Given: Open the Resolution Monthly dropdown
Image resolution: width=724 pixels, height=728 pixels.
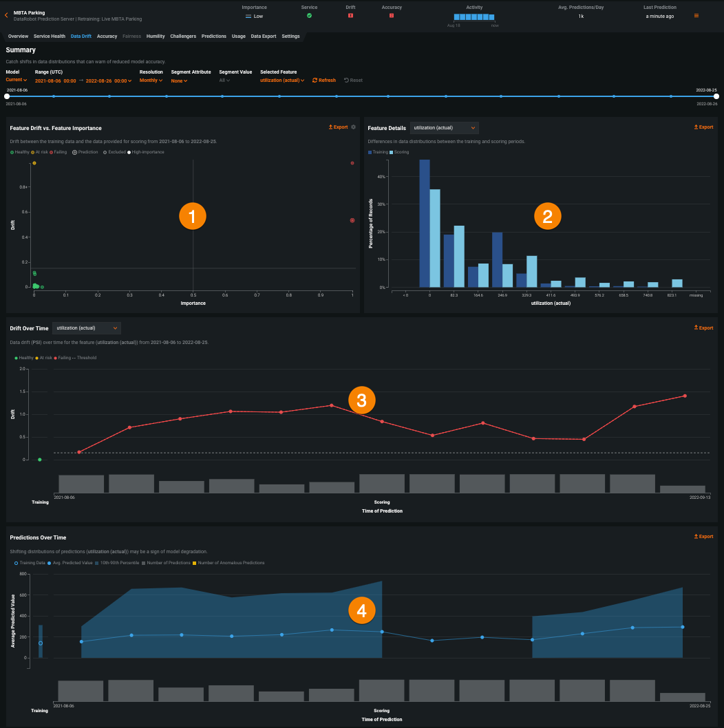Looking at the screenshot, I should (x=151, y=81).
